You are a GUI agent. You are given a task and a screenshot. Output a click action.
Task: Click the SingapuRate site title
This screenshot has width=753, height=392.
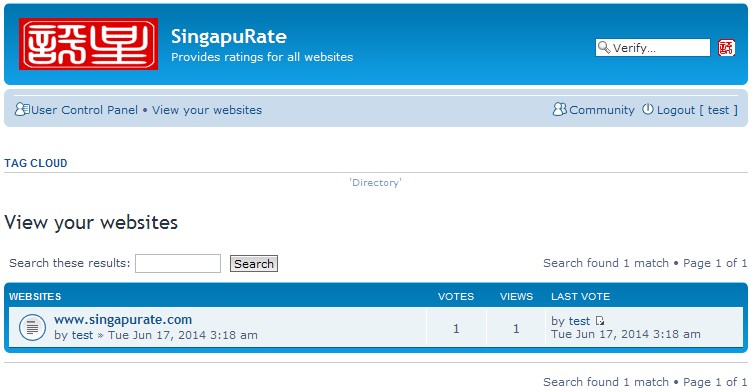[x=229, y=37]
